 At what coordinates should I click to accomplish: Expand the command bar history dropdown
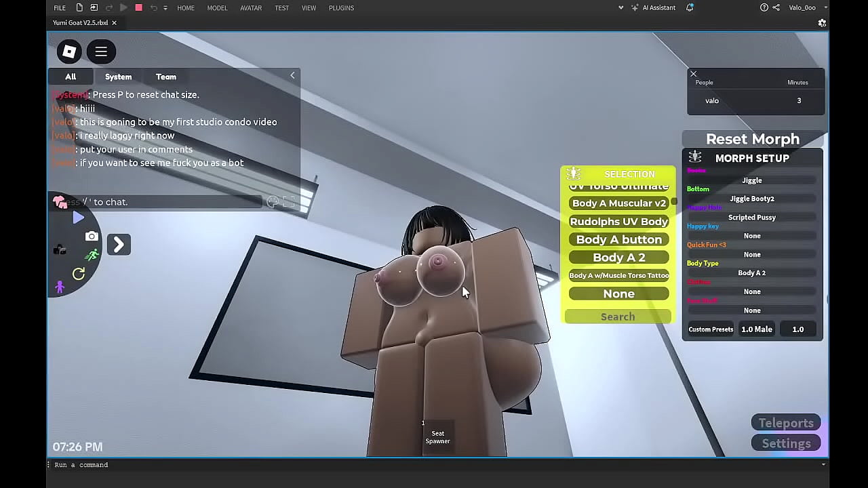click(823, 465)
